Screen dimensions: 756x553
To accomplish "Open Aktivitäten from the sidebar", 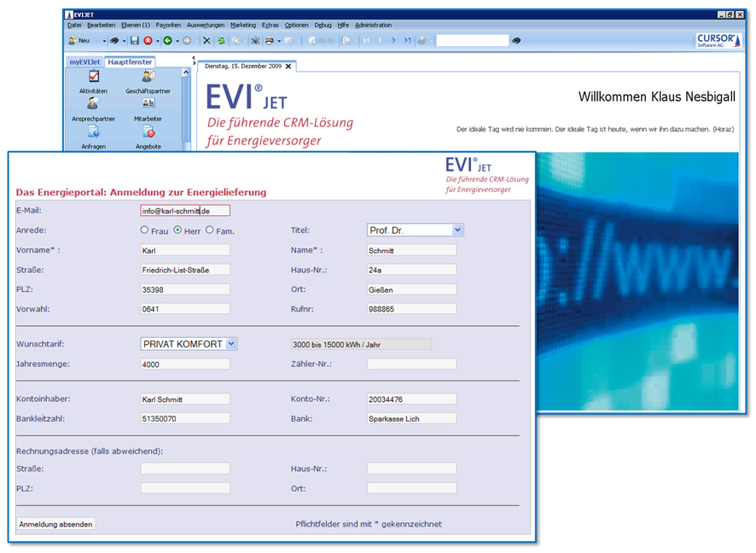I will pyautogui.click(x=94, y=81).
